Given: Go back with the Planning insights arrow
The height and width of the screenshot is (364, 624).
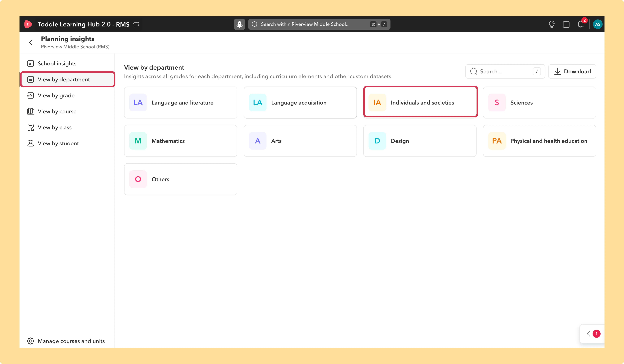Looking at the screenshot, I should pos(31,42).
